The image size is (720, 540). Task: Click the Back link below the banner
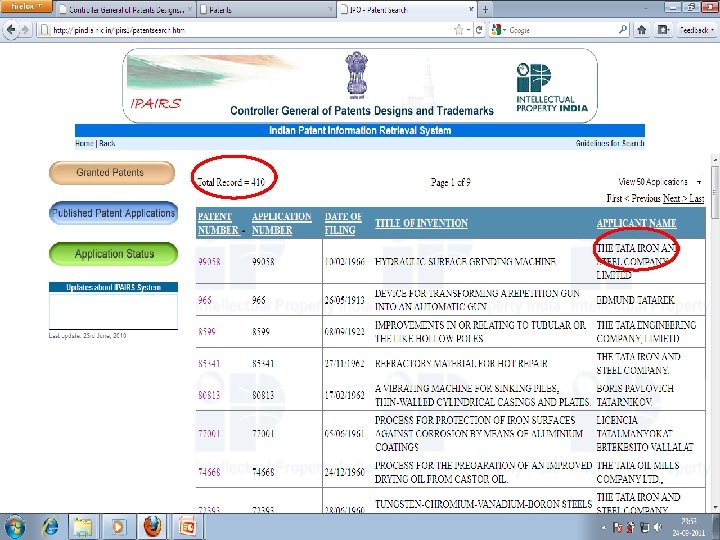107,143
